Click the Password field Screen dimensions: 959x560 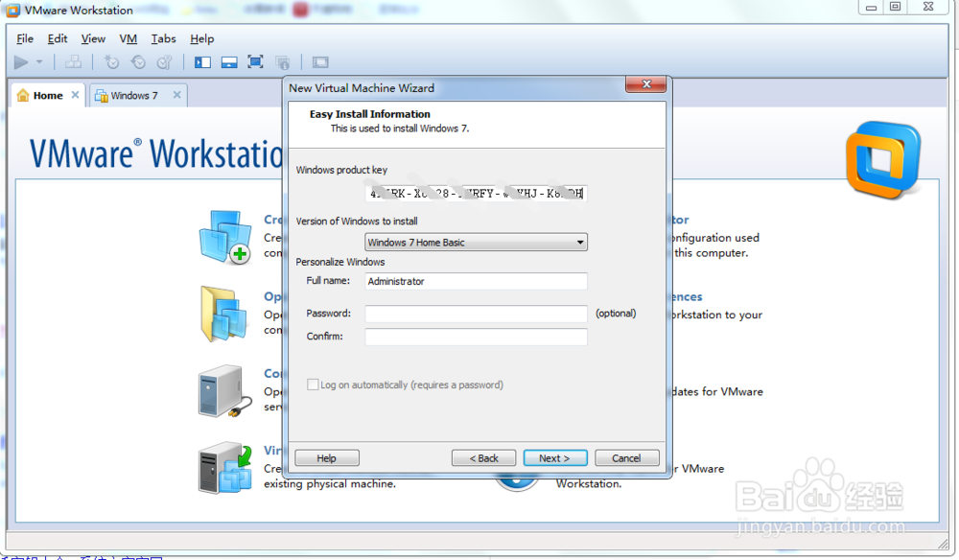click(x=475, y=314)
